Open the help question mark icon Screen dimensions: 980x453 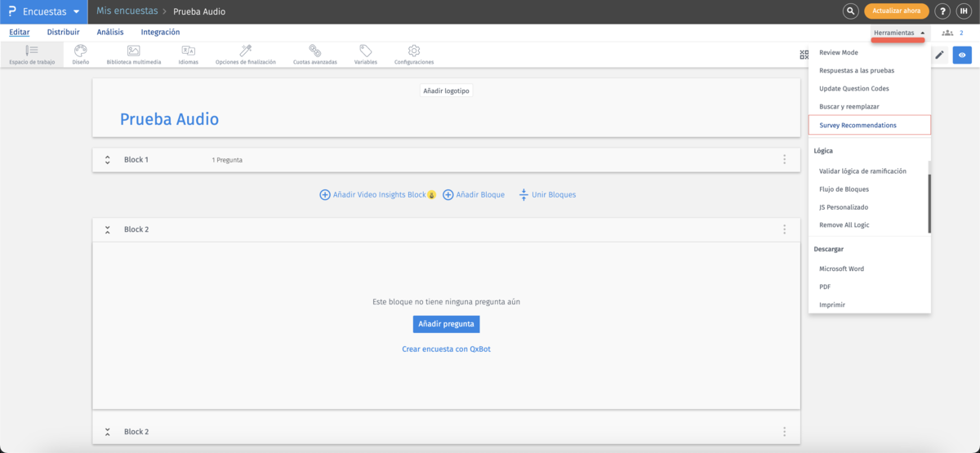point(942,11)
